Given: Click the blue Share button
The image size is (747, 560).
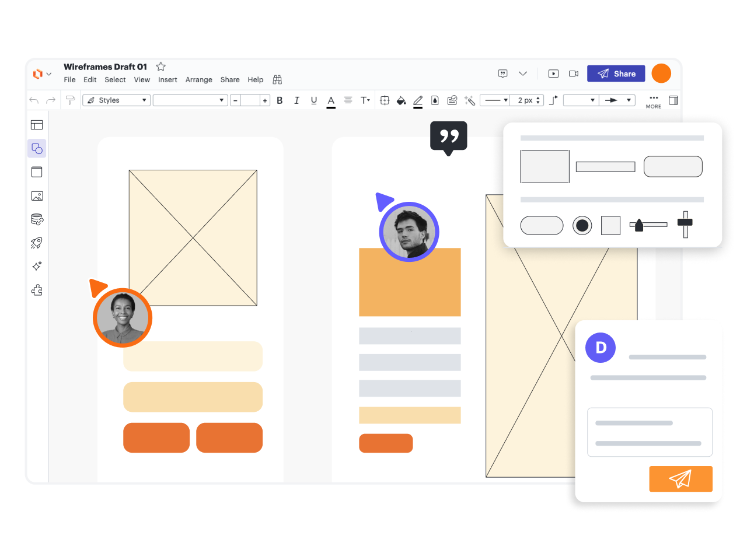Looking at the screenshot, I should click(616, 73).
